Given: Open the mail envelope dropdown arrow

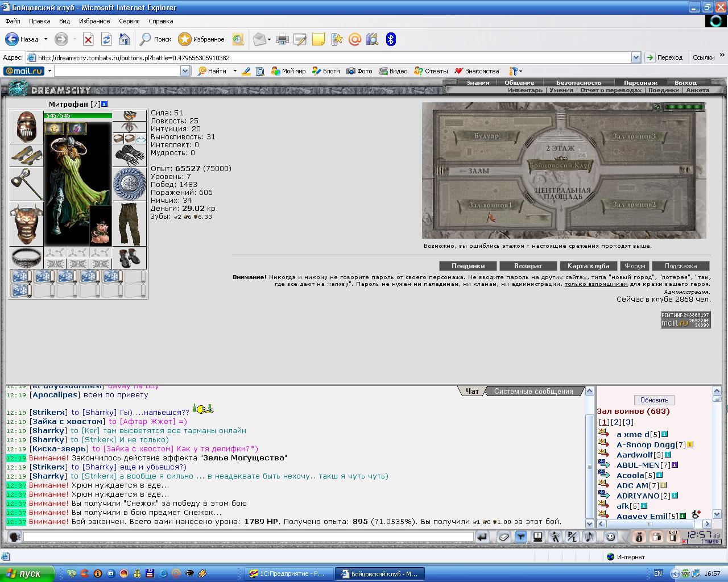Looking at the screenshot, I should pyautogui.click(x=270, y=39).
